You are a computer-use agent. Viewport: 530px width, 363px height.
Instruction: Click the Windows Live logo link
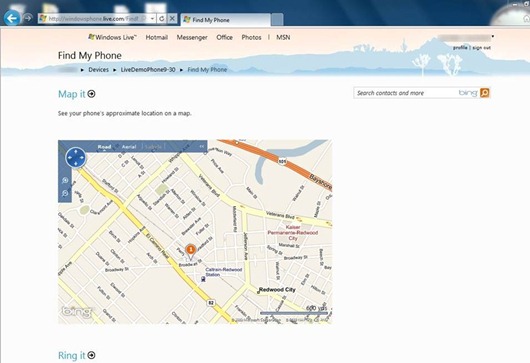112,37
